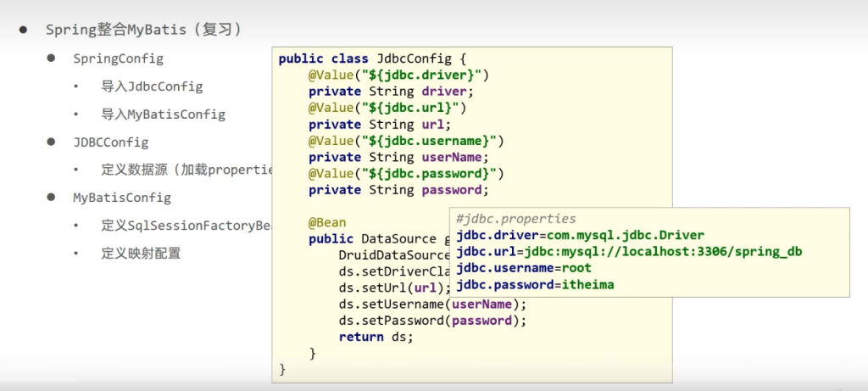Click the 定义SqlSessionFactoryBean bullet text

coord(186,226)
